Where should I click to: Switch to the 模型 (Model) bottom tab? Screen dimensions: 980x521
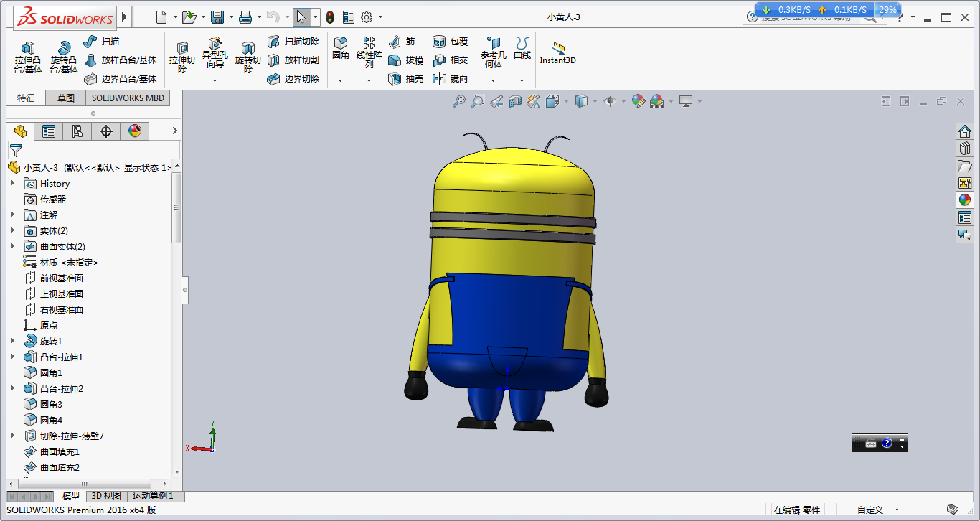(x=70, y=496)
